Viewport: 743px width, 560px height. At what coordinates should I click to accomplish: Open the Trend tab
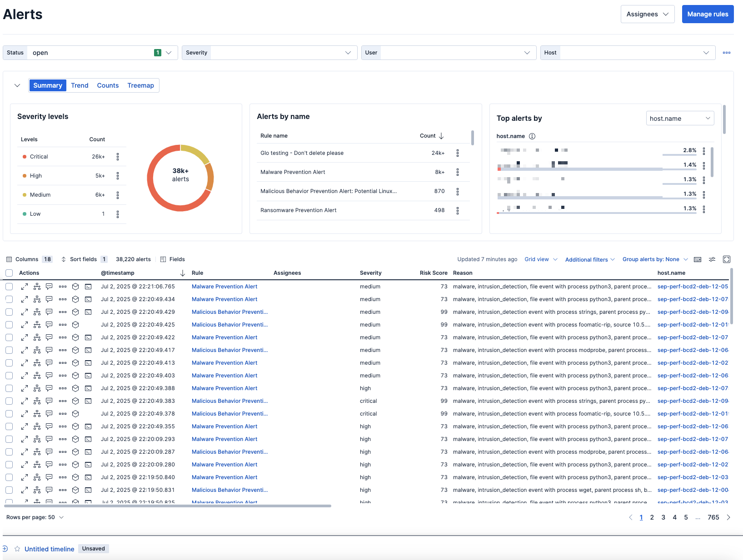80,85
